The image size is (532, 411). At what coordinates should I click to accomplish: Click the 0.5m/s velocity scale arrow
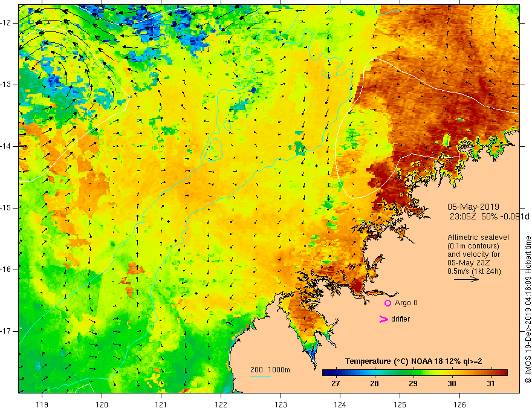(466, 279)
